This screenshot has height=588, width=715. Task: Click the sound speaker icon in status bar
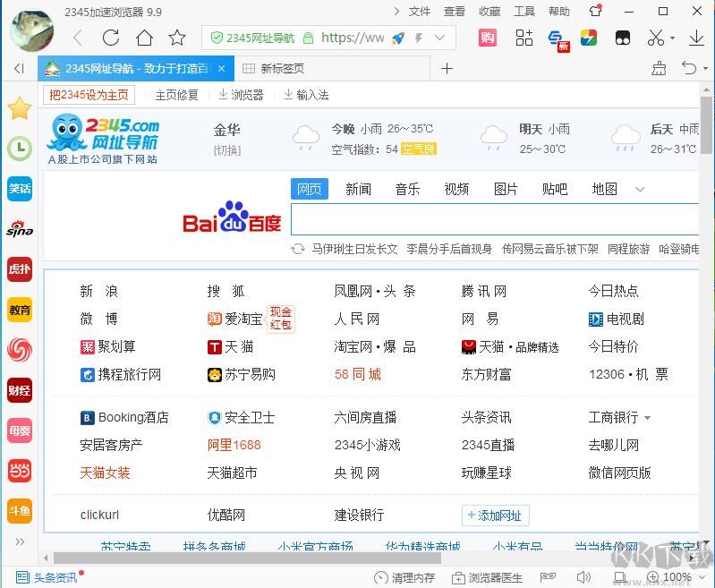coord(583,577)
